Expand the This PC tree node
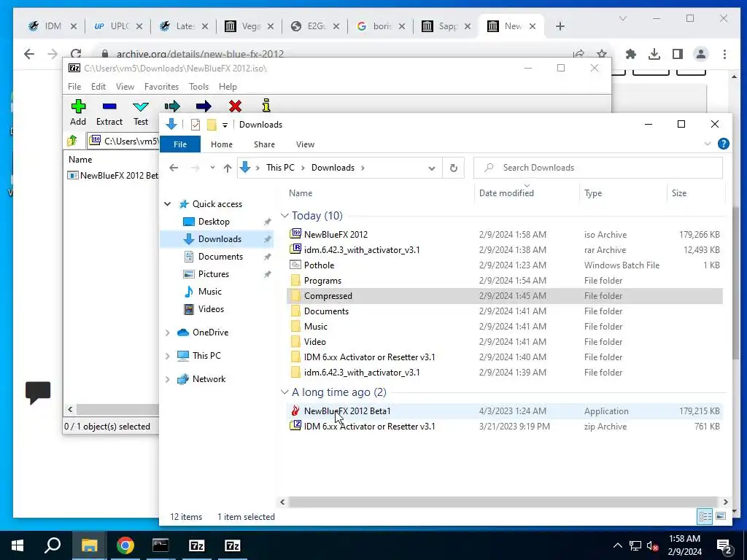Viewport: 747px width, 560px height. coord(168,356)
